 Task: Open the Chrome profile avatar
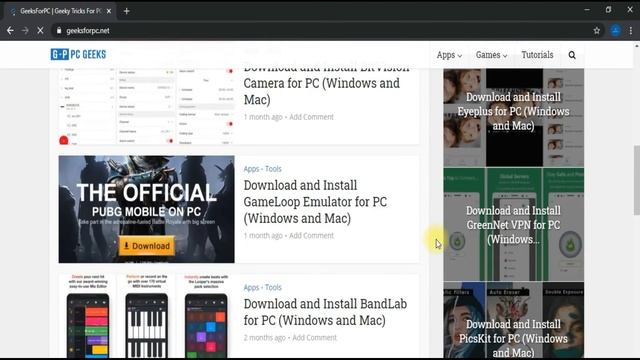tap(616, 31)
